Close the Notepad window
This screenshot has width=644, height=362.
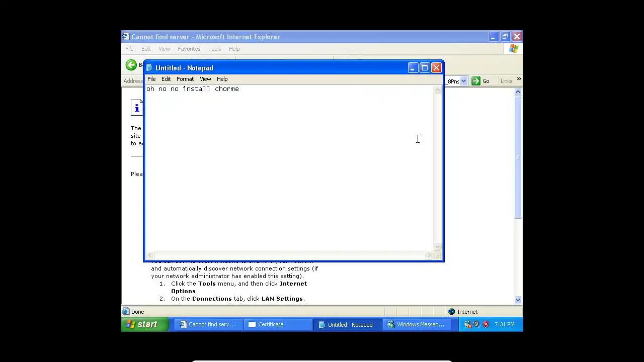[436, 68]
